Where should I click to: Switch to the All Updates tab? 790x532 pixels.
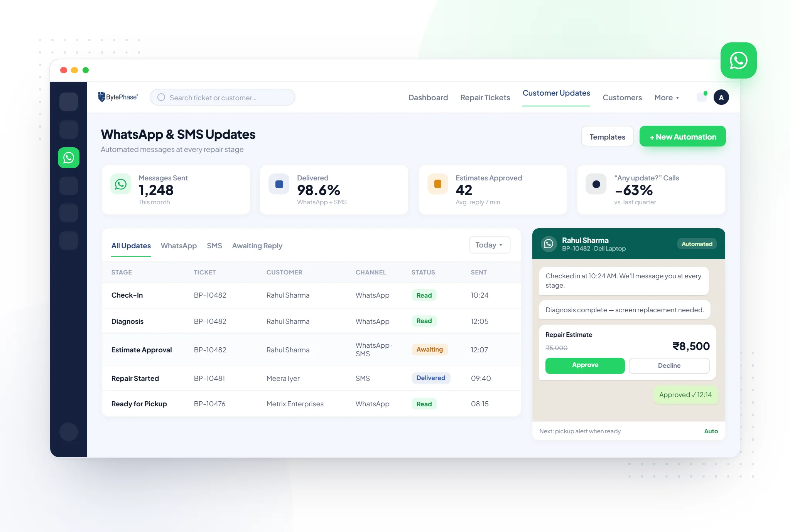131,246
